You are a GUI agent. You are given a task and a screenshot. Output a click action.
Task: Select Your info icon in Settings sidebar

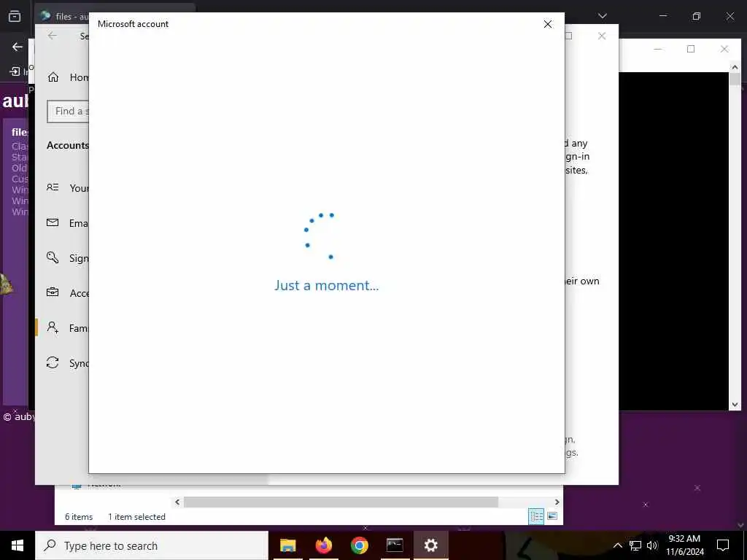tap(53, 187)
